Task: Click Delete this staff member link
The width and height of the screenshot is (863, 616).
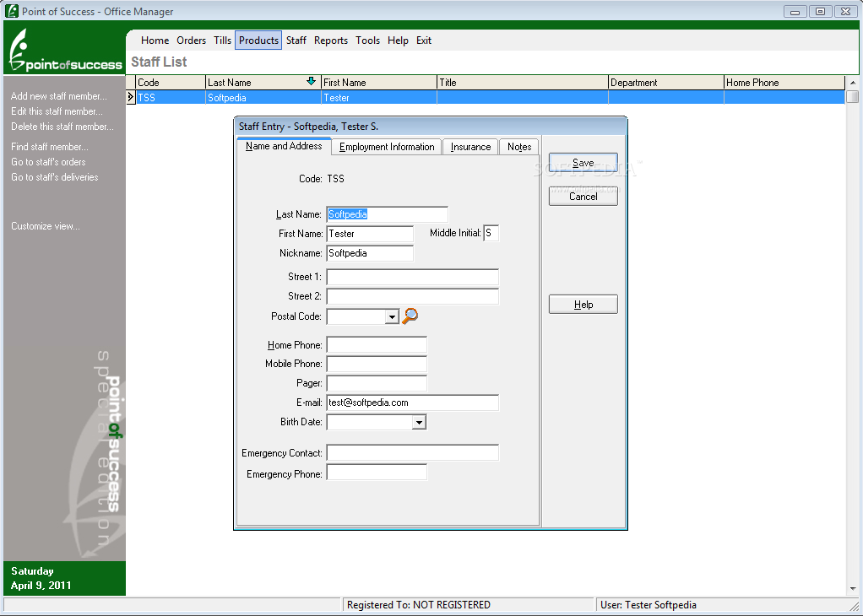Action: [62, 127]
